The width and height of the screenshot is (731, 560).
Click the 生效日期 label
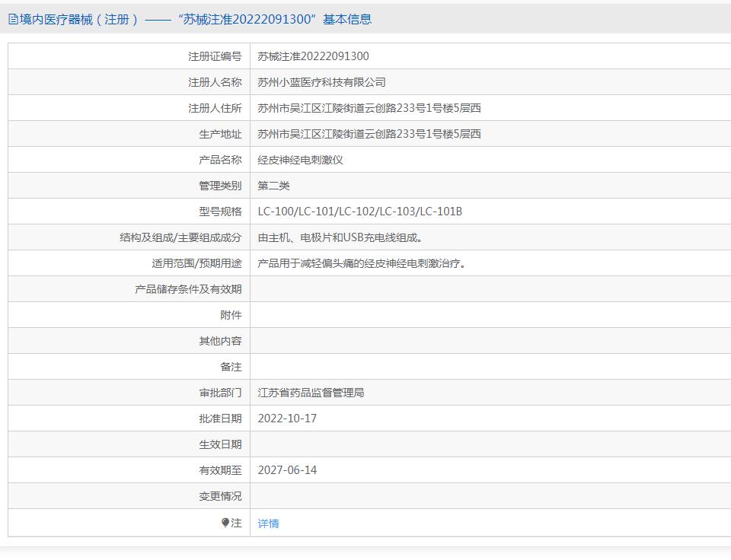221,444
